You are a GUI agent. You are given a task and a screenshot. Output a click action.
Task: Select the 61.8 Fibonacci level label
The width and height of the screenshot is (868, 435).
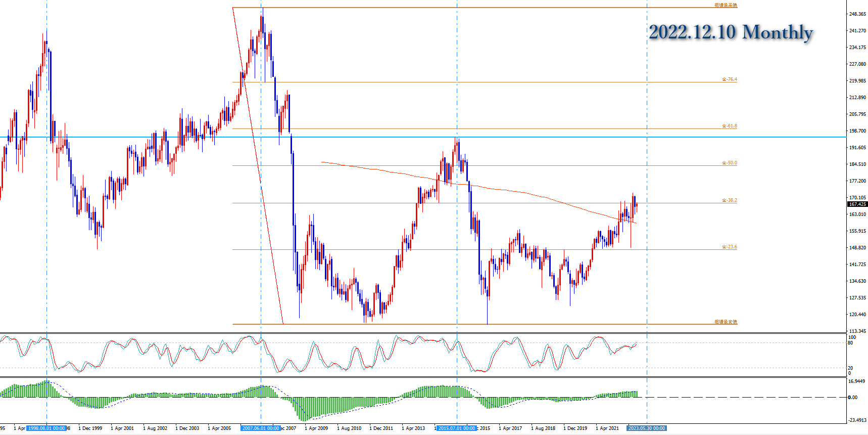point(729,126)
